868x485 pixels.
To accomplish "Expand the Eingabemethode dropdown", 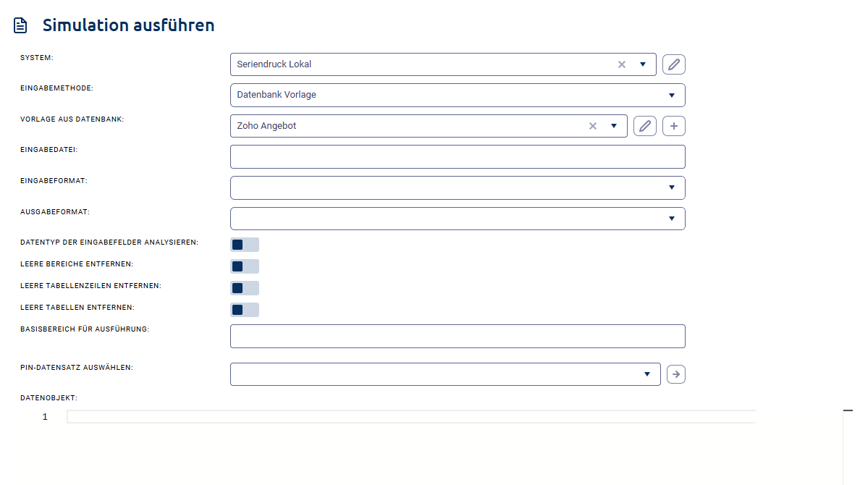I will click(672, 95).
